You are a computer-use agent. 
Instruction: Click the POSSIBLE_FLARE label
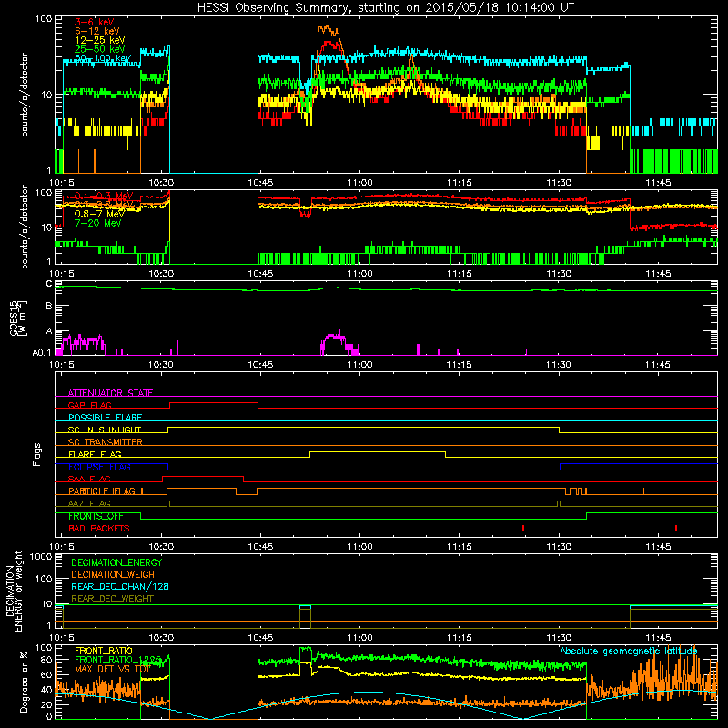(x=105, y=417)
